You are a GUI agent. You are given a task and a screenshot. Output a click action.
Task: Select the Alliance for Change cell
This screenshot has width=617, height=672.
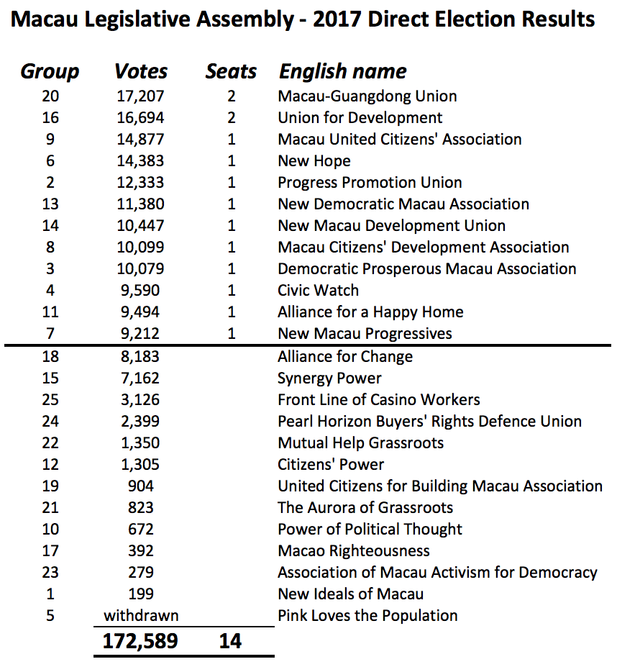click(345, 357)
